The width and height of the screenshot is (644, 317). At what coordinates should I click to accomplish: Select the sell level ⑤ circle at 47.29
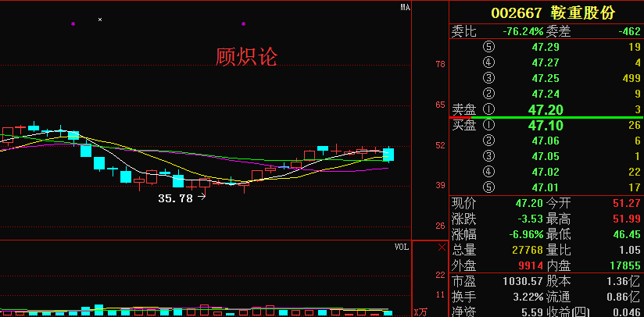489,48
